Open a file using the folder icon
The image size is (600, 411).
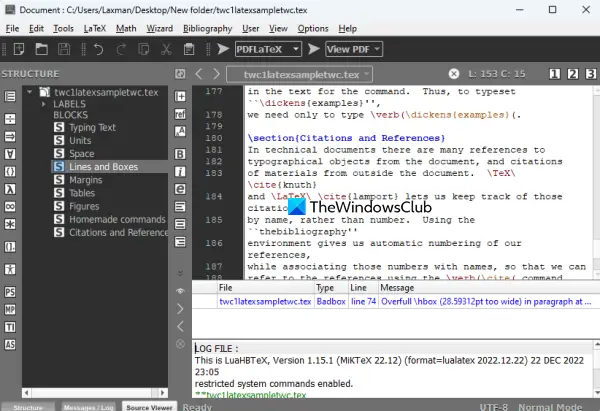point(41,49)
